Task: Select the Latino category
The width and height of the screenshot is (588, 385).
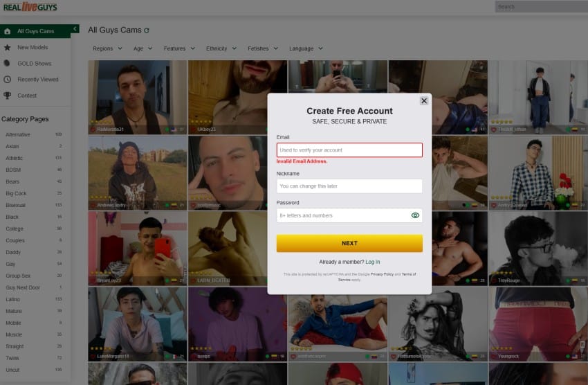Action: pyautogui.click(x=12, y=299)
